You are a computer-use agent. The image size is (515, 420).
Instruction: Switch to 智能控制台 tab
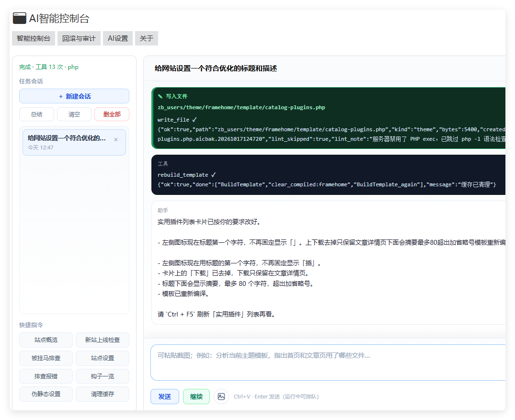pos(34,38)
